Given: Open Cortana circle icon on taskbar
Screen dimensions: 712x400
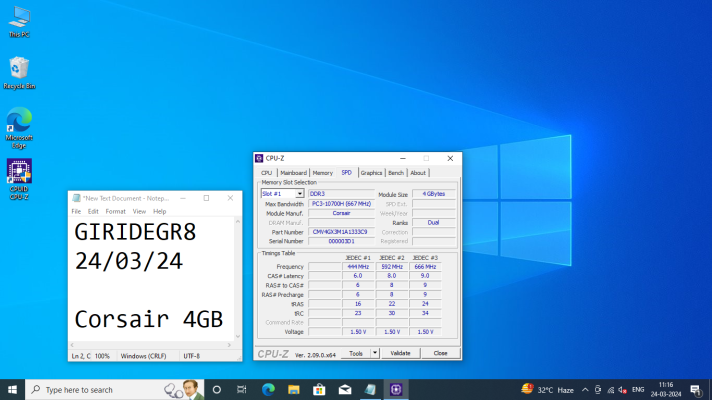Looking at the screenshot, I should tap(217, 390).
